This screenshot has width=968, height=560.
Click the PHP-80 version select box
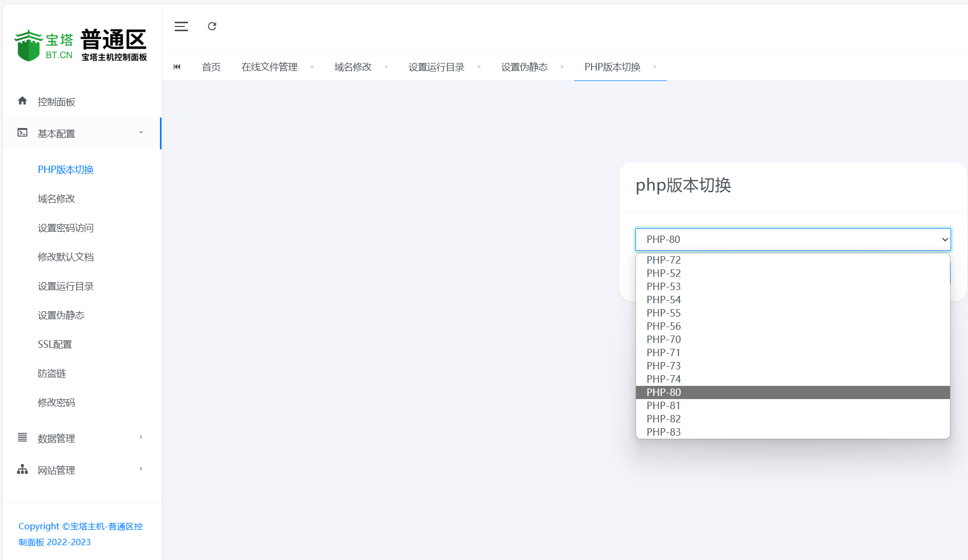pos(793,240)
